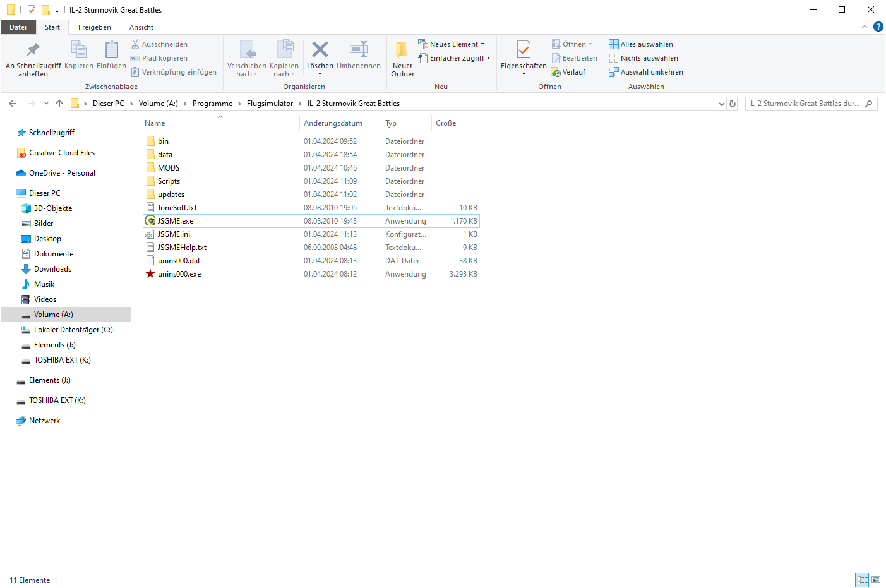Expand the Neues Element dropdown

point(451,44)
